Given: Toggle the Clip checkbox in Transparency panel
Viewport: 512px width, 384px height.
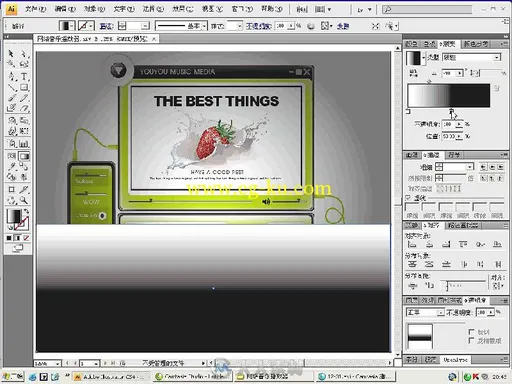Looking at the screenshot, I should point(471,332).
